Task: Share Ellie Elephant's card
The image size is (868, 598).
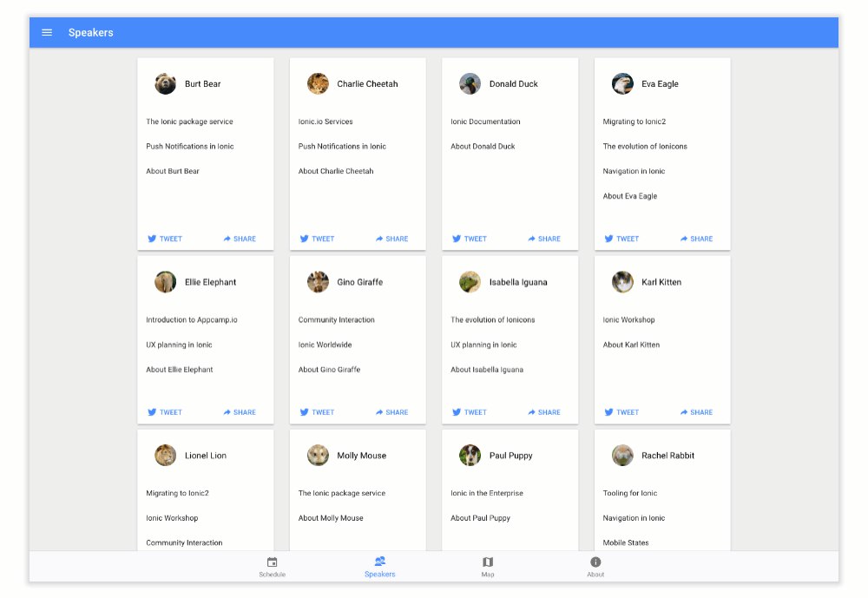Action: (240, 412)
